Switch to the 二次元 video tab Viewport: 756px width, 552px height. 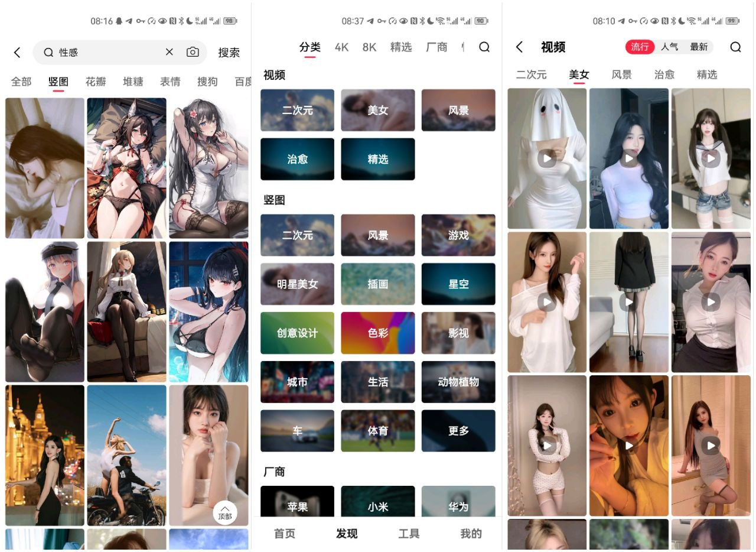[531, 74]
